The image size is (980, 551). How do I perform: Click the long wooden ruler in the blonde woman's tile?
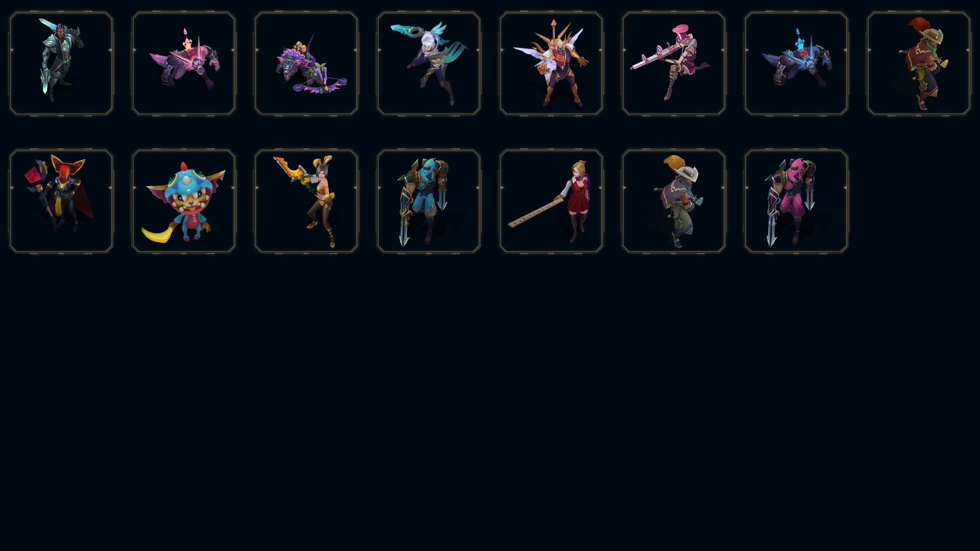click(x=535, y=213)
